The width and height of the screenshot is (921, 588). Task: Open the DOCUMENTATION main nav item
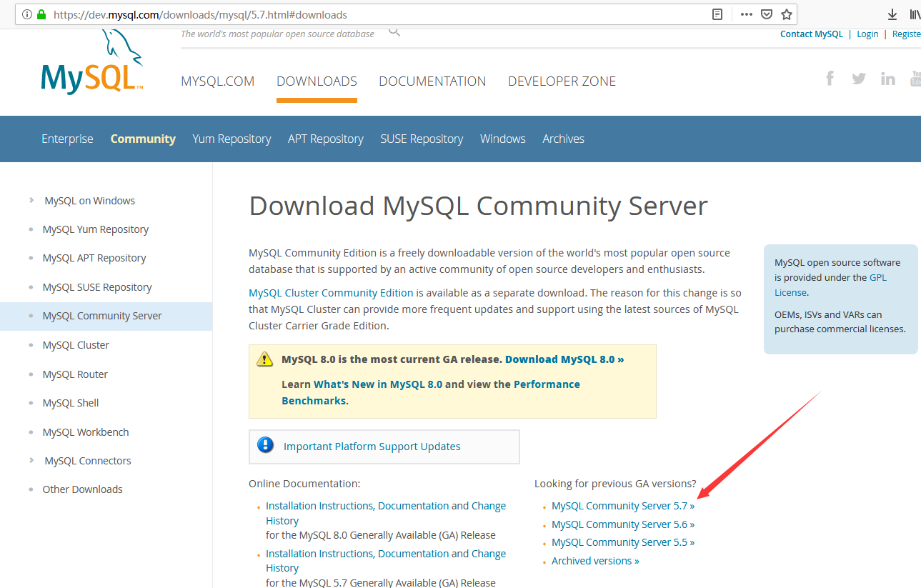(x=432, y=81)
